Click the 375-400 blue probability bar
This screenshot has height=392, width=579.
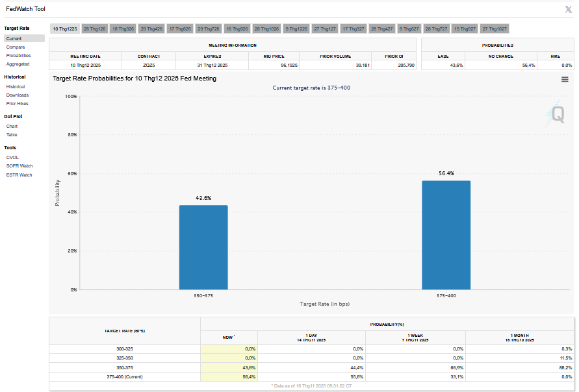pos(446,235)
